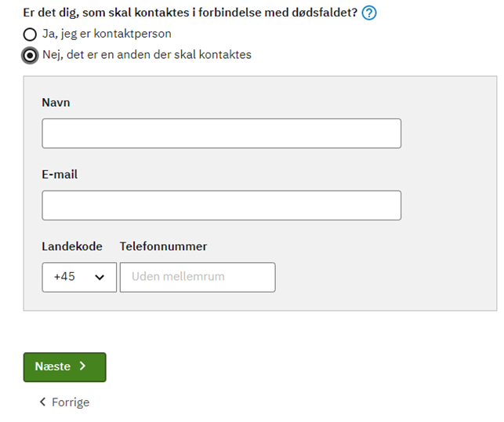Click the E-mail field label
This screenshot has height=422, width=504.
(x=60, y=174)
